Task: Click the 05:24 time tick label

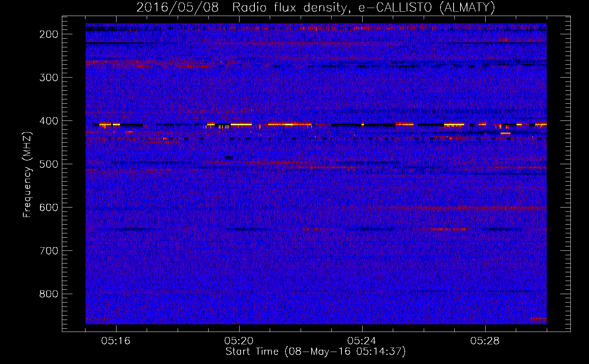Action: (362, 341)
